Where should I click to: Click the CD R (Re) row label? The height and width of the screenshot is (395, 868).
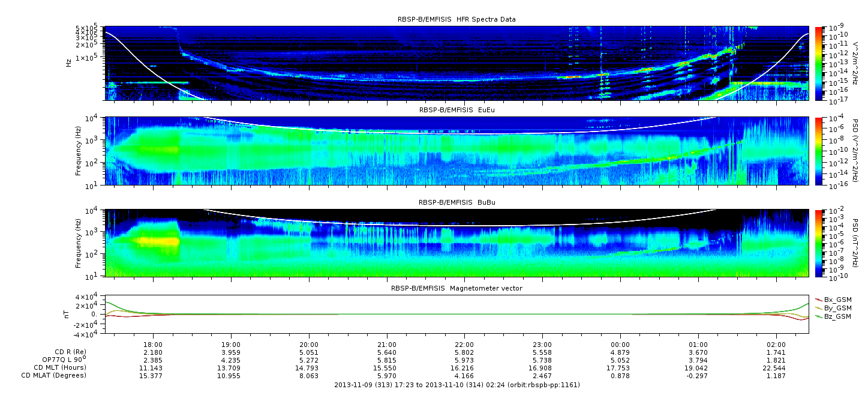tap(68, 352)
